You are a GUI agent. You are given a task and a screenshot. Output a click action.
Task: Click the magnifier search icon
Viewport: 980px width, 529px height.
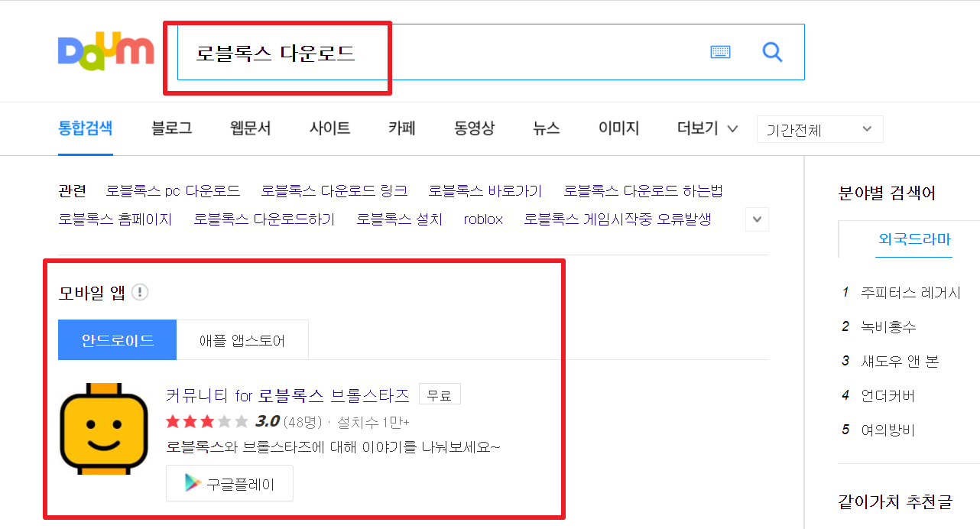coord(773,52)
